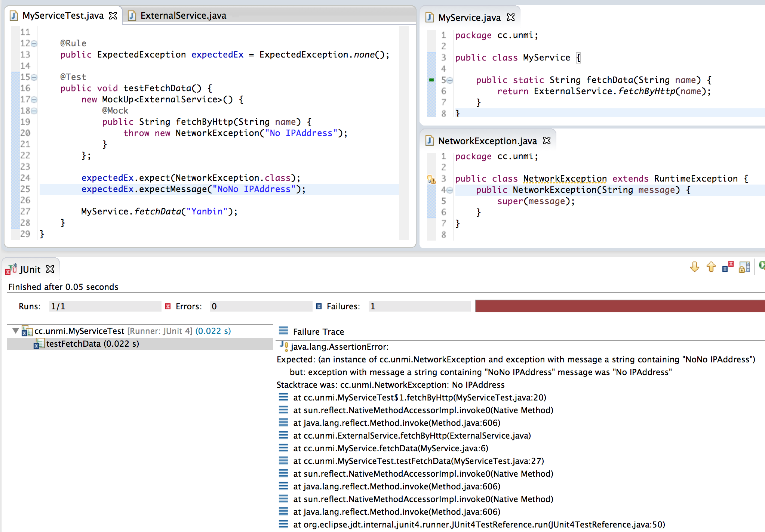
Task: Click the warning marker beside NetworkException class
Action: tap(431, 179)
